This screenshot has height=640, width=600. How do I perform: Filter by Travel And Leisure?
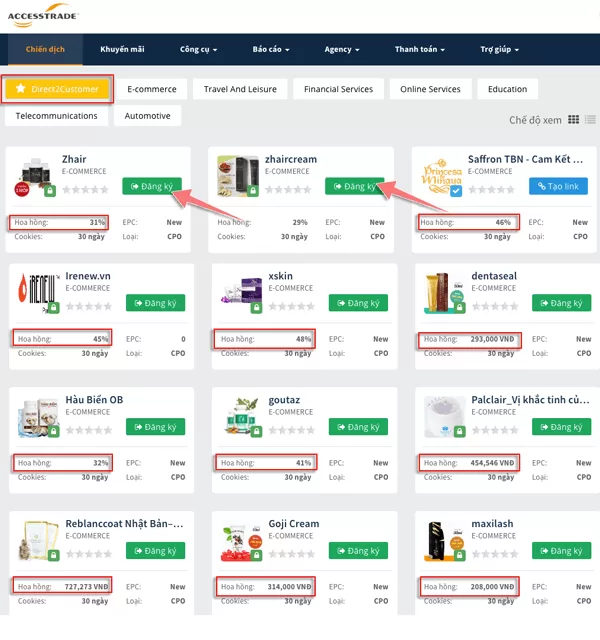[x=240, y=89]
